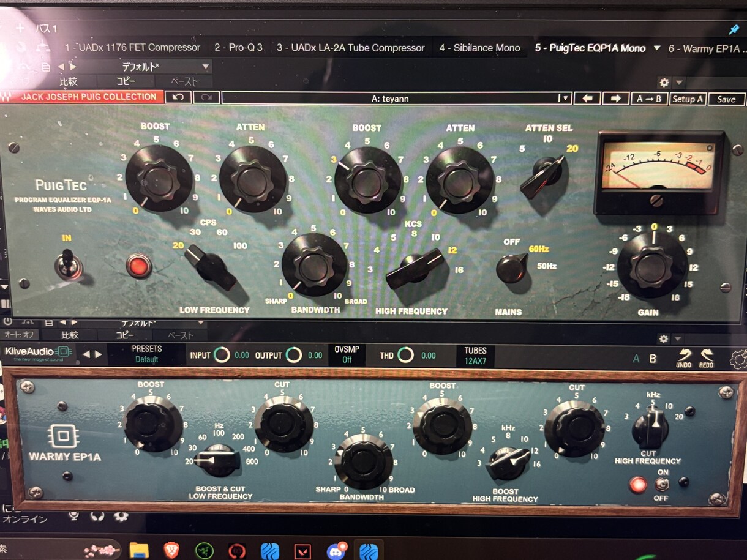Click the KiiveAudio logo
Image resolution: width=747 pixels, height=560 pixels.
(39, 353)
